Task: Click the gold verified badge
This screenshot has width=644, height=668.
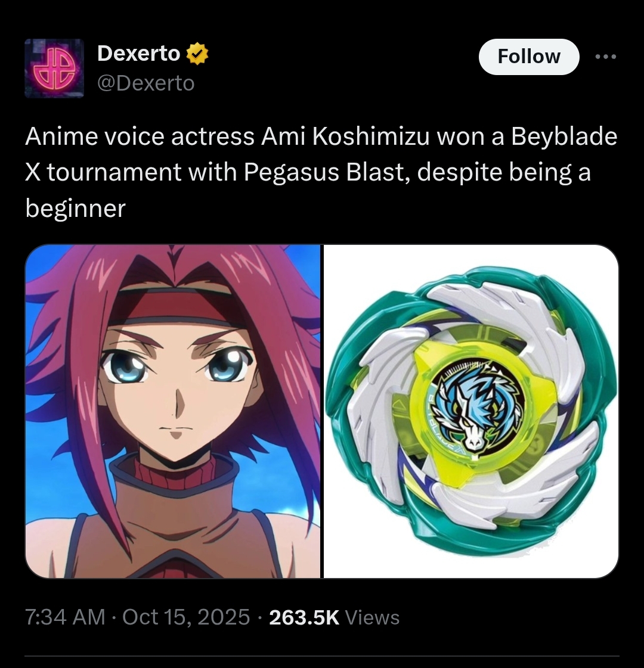Action: click(x=197, y=54)
